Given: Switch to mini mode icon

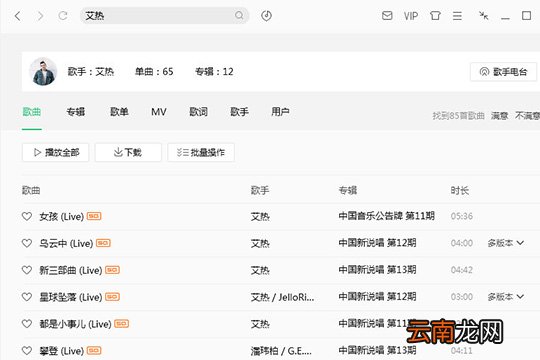Looking at the screenshot, I should tap(483, 16).
